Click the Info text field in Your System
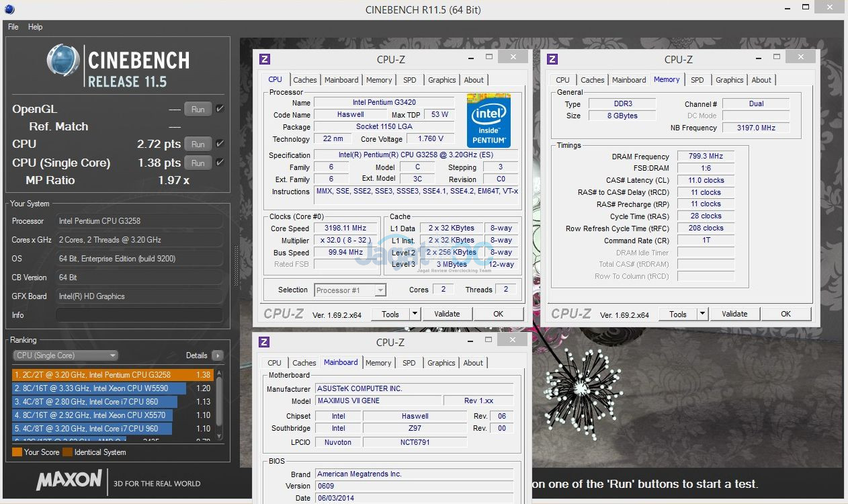The width and height of the screenshot is (848, 504). [138, 315]
